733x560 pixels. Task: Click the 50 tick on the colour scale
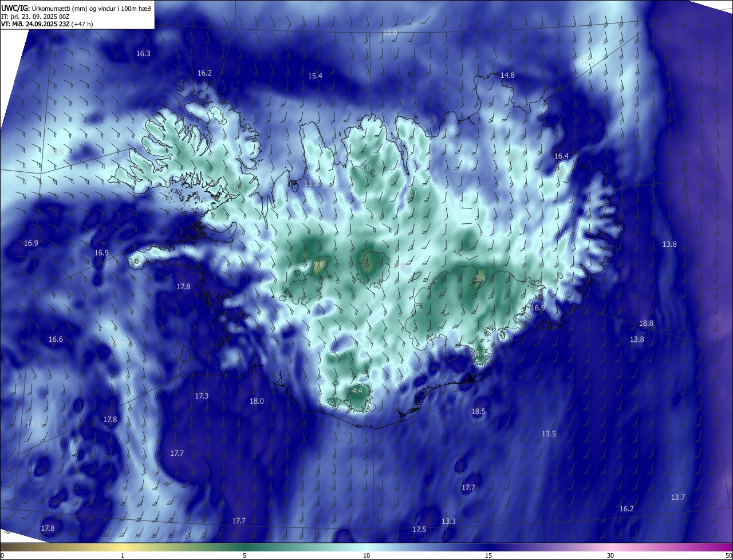(728, 555)
